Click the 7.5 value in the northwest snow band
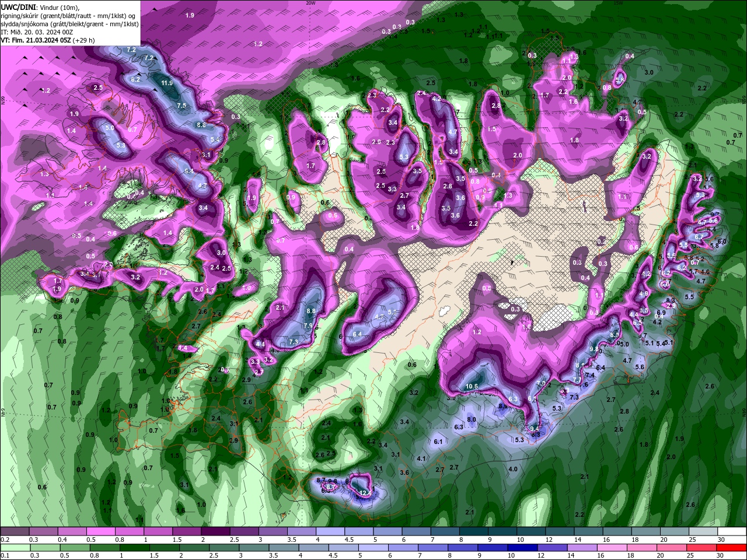Viewport: 747px width, 560px height. point(181,106)
